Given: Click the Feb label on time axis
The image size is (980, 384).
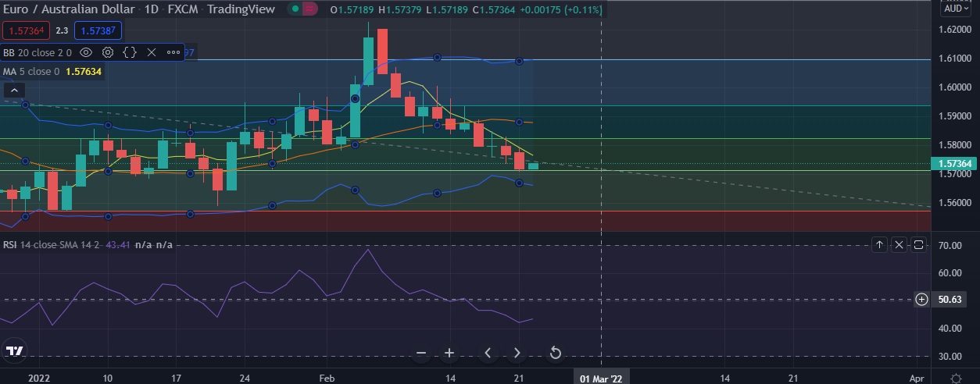Looking at the screenshot, I should coord(325,377).
